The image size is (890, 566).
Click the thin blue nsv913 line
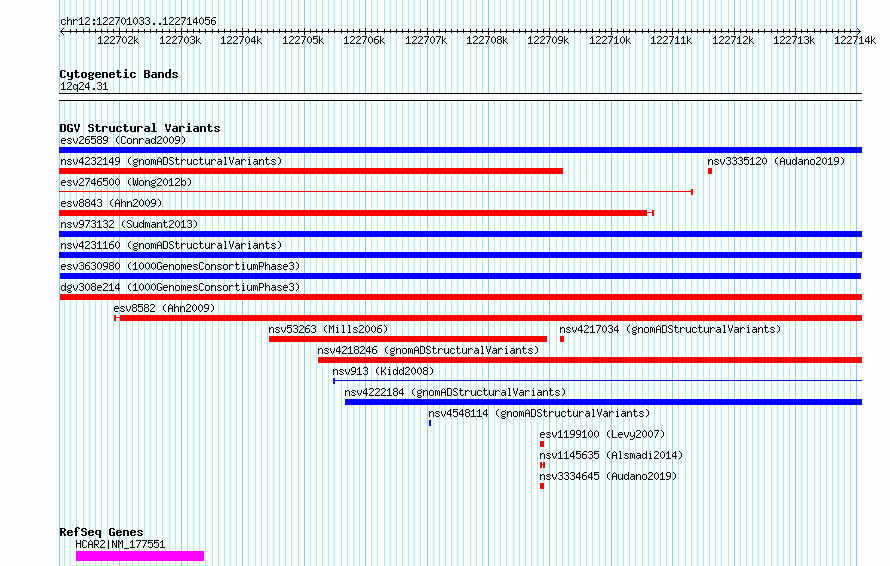click(597, 381)
